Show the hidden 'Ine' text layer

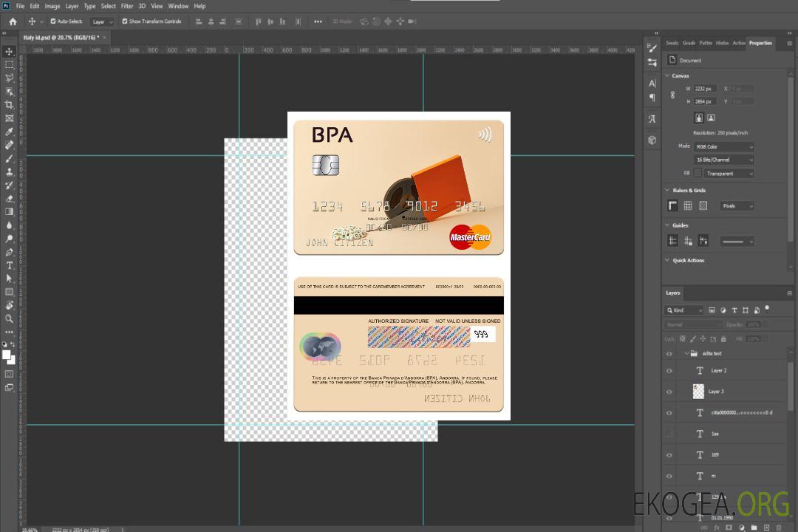(x=669, y=434)
